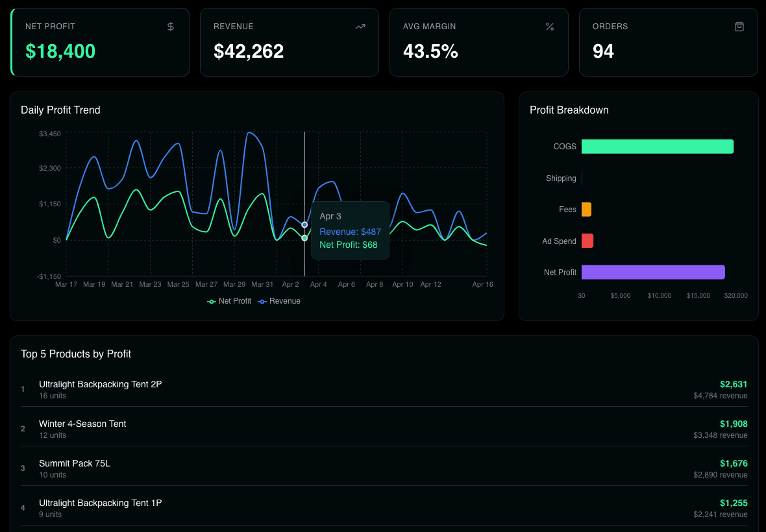Click the green Net Profit point at Apr 3
This screenshot has height=532, width=766.
[304, 238]
